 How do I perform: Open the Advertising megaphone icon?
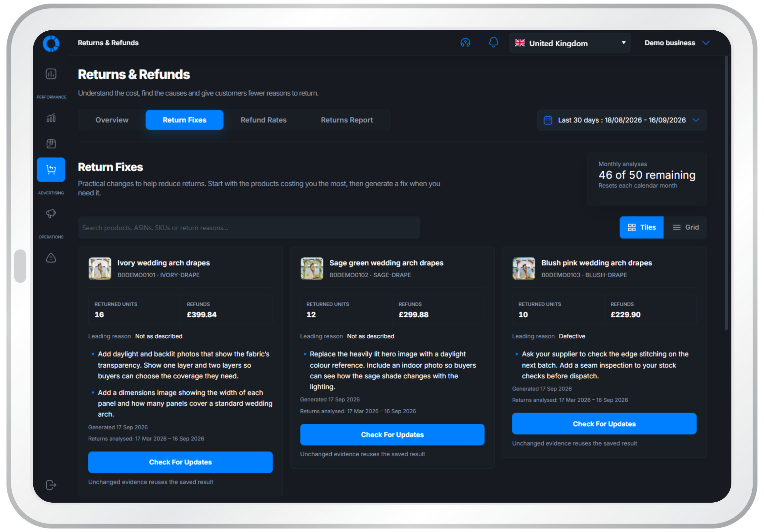coord(51,213)
